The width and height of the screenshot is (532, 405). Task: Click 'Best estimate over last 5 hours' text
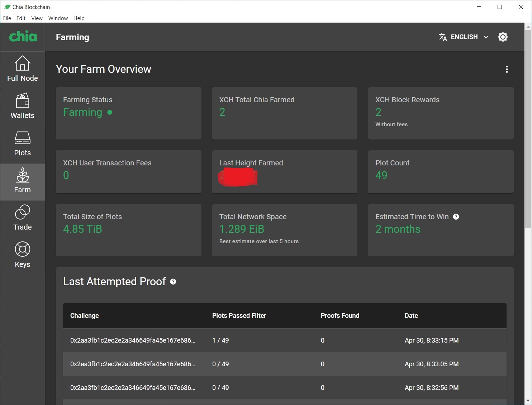259,241
